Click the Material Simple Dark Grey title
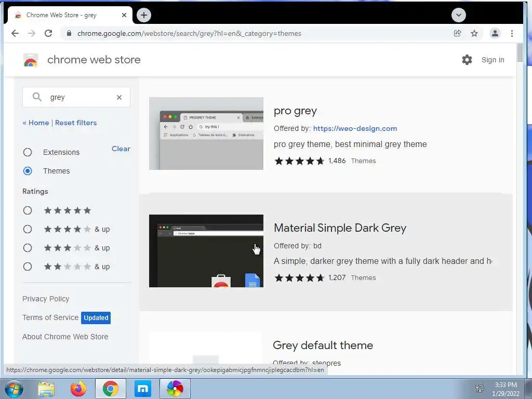Screen dimensions: 532x399 pos(340,228)
